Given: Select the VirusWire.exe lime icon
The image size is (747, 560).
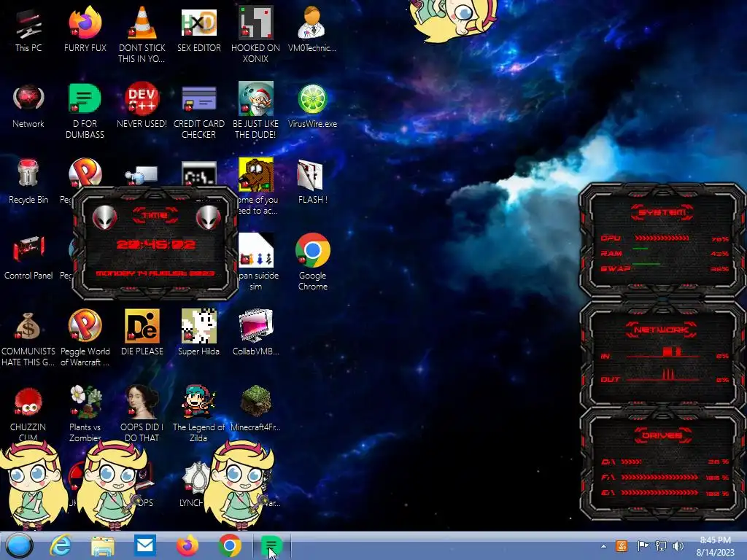Looking at the screenshot, I should [312, 98].
